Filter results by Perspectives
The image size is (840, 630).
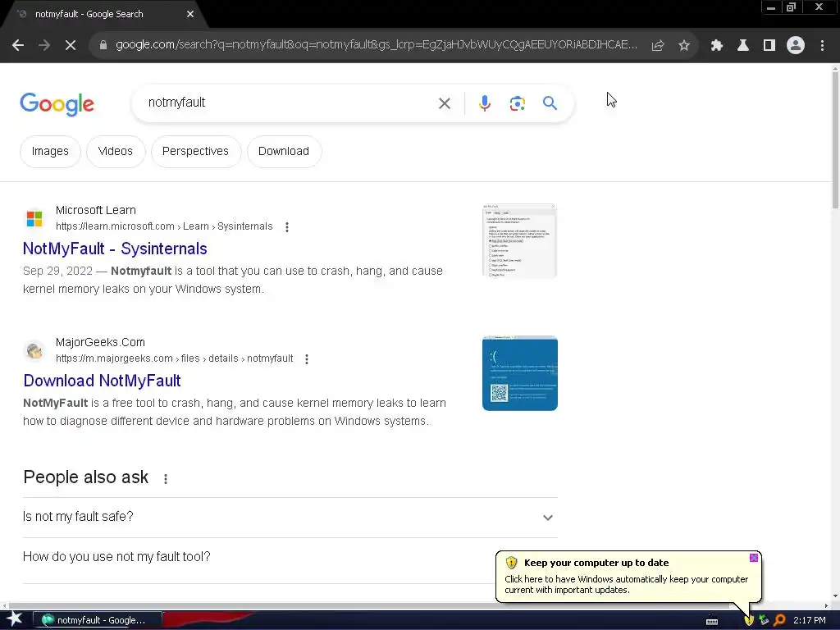point(195,152)
